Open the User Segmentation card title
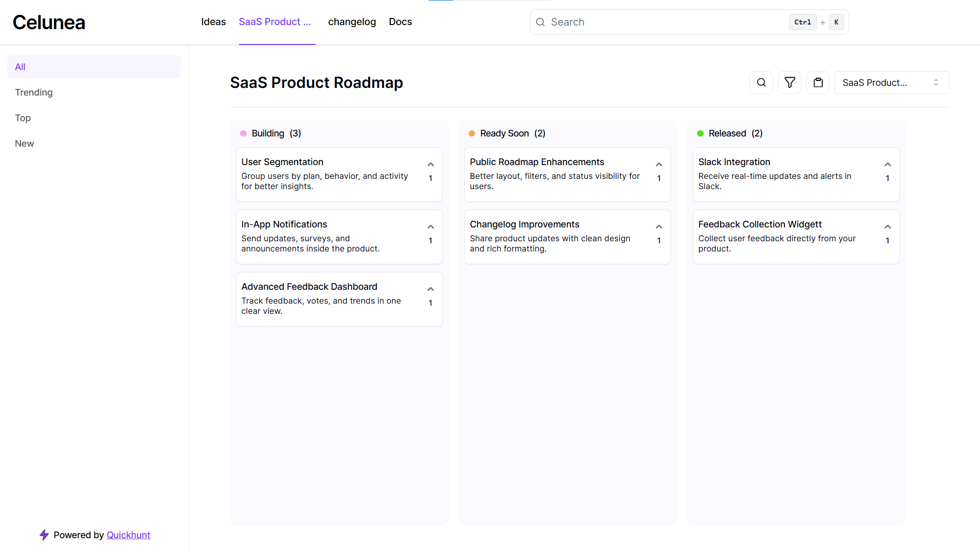The height and width of the screenshot is (552, 980). pyautogui.click(x=282, y=162)
